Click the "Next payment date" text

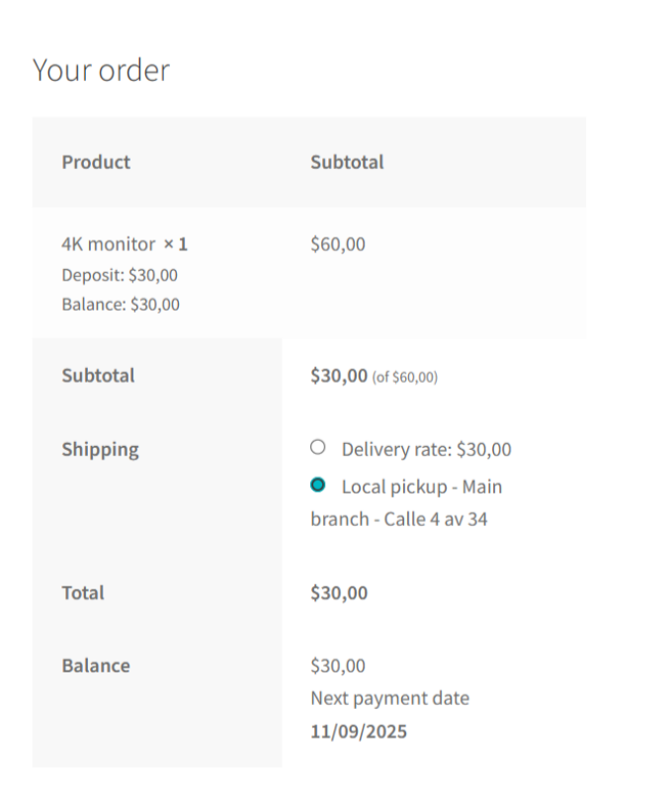389,698
